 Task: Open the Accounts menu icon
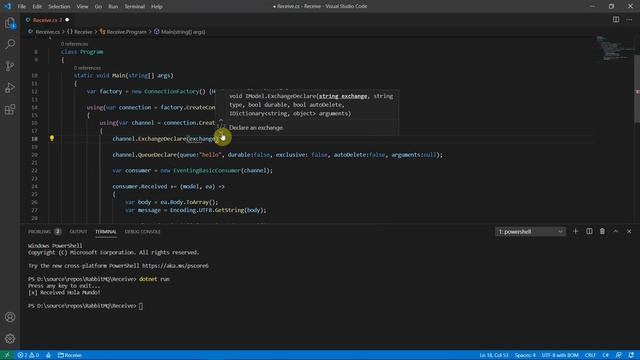(x=10, y=317)
